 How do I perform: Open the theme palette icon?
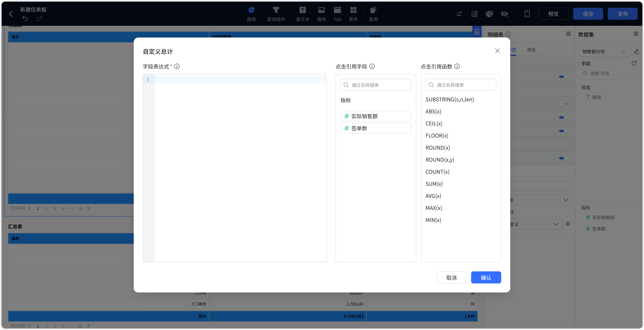pyautogui.click(x=489, y=14)
